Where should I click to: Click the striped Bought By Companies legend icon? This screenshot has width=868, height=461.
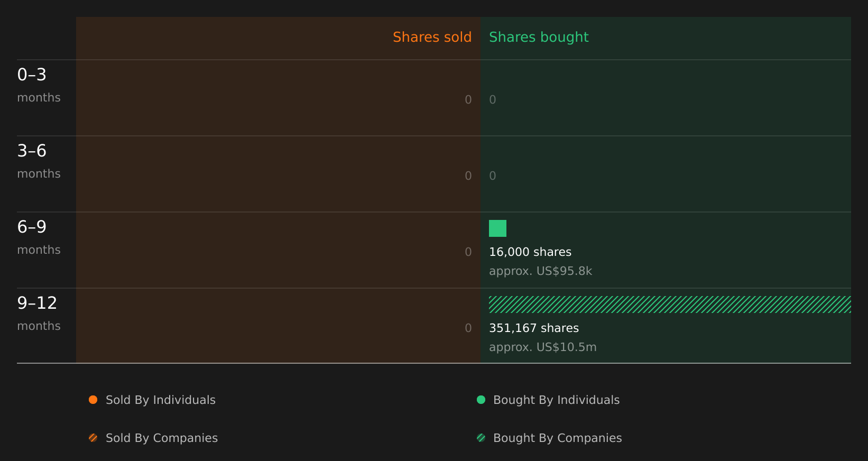click(481, 438)
